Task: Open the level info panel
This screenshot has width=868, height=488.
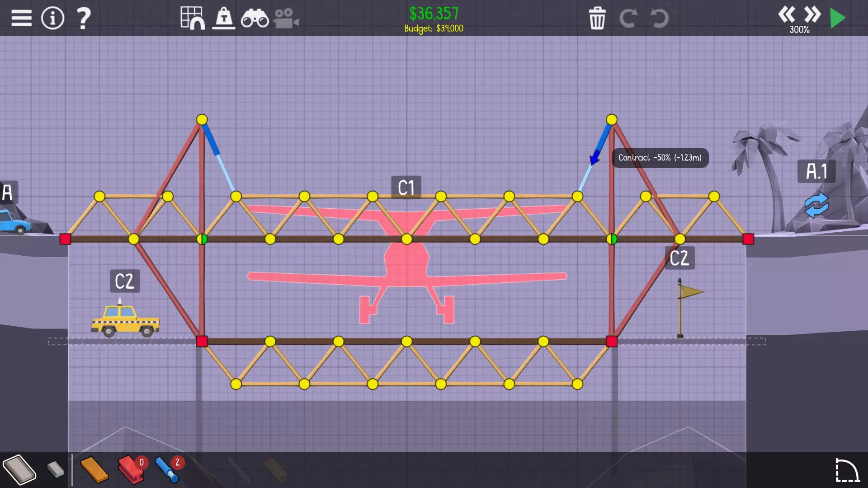Action: [52, 18]
